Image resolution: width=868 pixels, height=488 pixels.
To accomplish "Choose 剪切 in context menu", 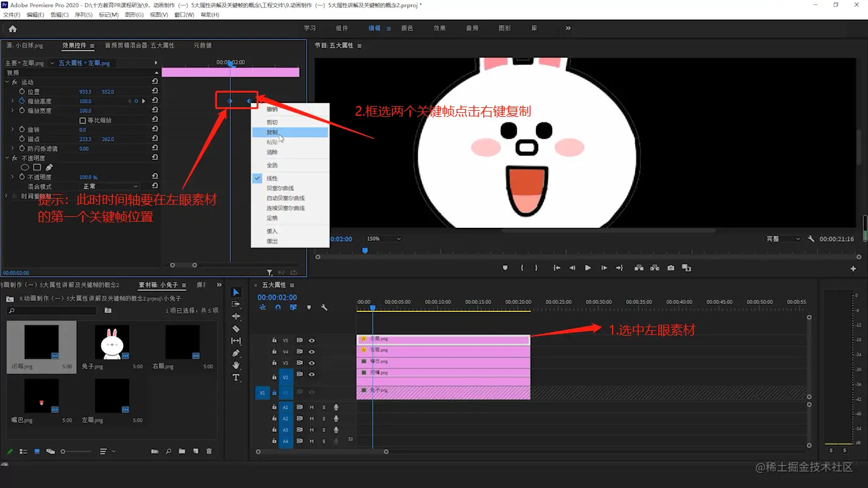I will [x=290, y=122].
